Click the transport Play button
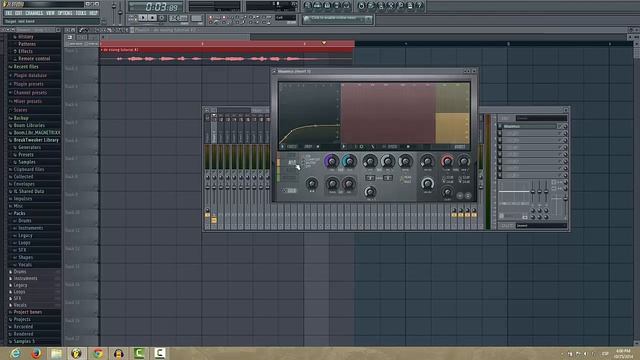The width and height of the screenshot is (640, 360). click(x=142, y=18)
